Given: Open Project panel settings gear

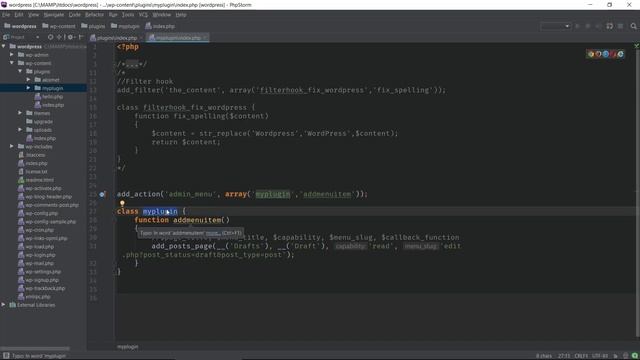Looking at the screenshot, I should click(x=71, y=37).
